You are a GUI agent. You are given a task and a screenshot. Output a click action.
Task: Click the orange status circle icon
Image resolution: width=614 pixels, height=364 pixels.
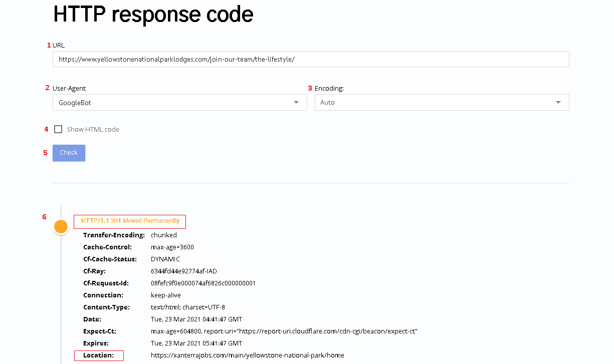(x=61, y=227)
